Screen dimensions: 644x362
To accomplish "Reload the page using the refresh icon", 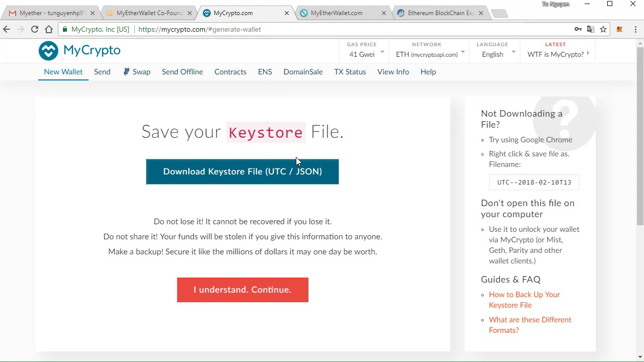I will pyautogui.click(x=35, y=29).
